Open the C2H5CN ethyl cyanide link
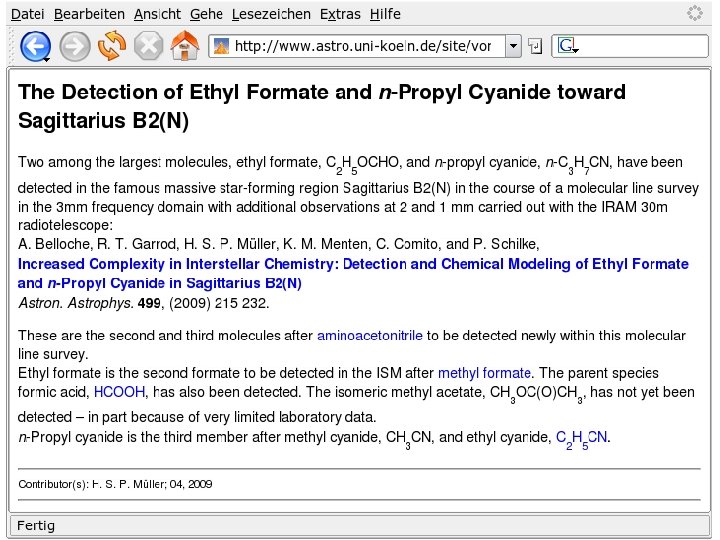Screen dimensions: 720x540 [x=582, y=439]
